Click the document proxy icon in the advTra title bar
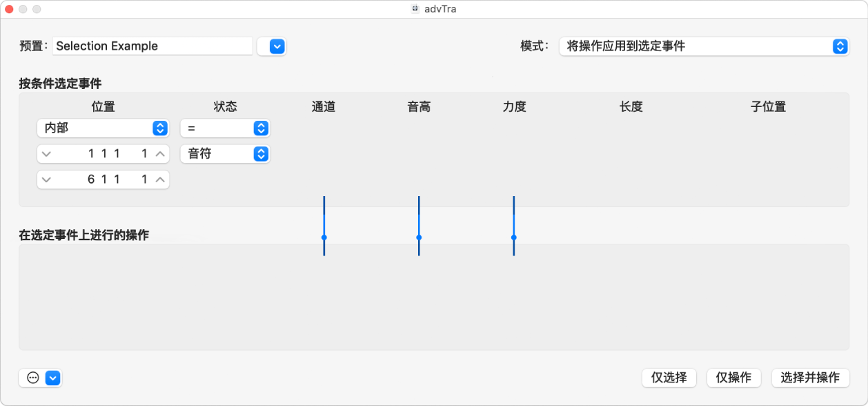 [x=415, y=9]
